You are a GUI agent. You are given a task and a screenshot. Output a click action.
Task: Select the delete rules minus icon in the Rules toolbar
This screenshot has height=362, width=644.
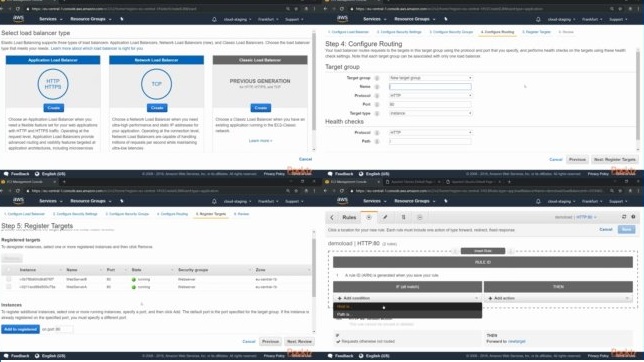(x=420, y=217)
